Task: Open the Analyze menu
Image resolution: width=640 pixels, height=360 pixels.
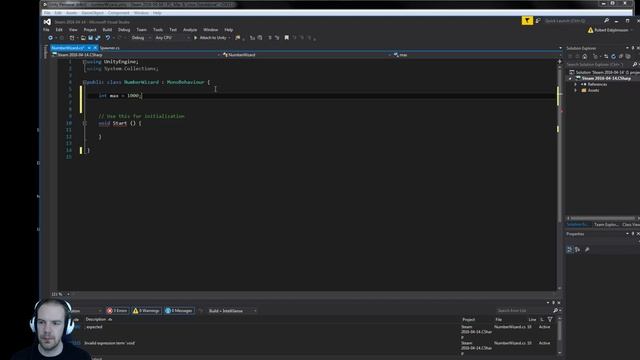Action: click(x=190, y=30)
